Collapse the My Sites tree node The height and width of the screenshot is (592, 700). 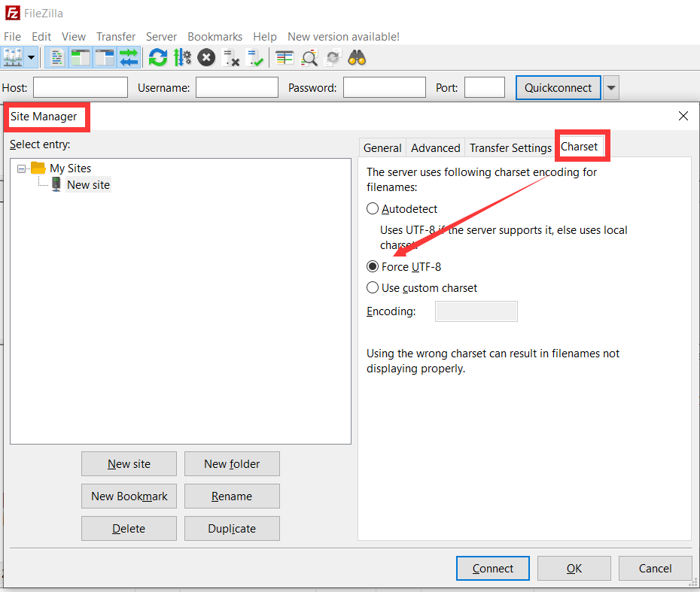point(21,168)
